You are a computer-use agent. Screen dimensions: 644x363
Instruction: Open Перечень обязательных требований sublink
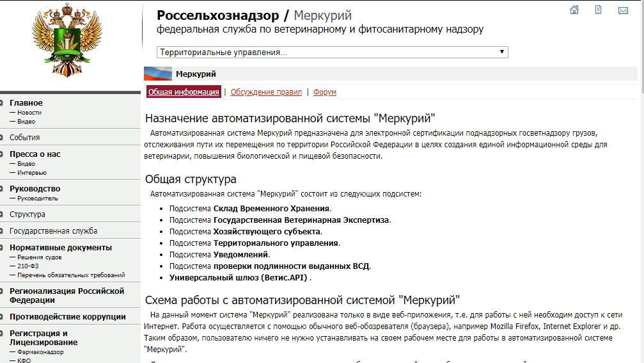71,275
